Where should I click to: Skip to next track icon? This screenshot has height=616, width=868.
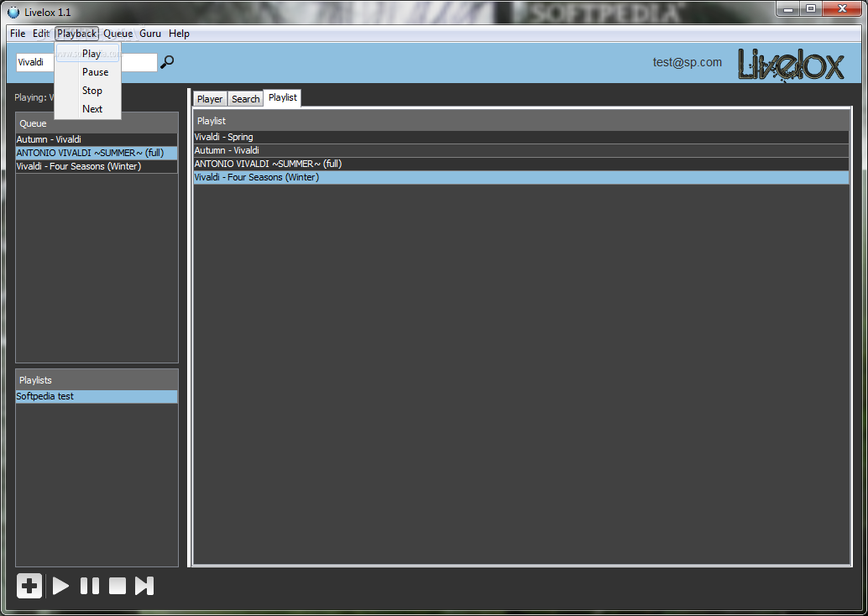click(144, 586)
